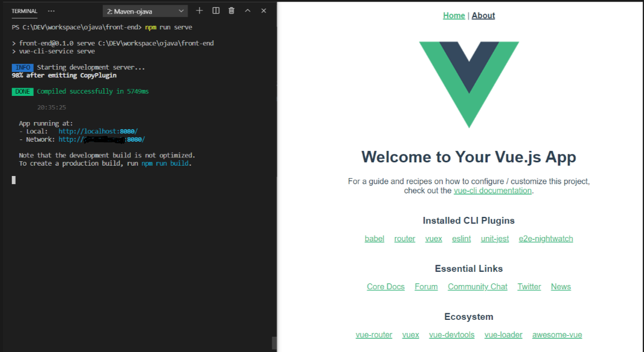Open the News link
The width and height of the screenshot is (644, 352).
pyautogui.click(x=561, y=287)
